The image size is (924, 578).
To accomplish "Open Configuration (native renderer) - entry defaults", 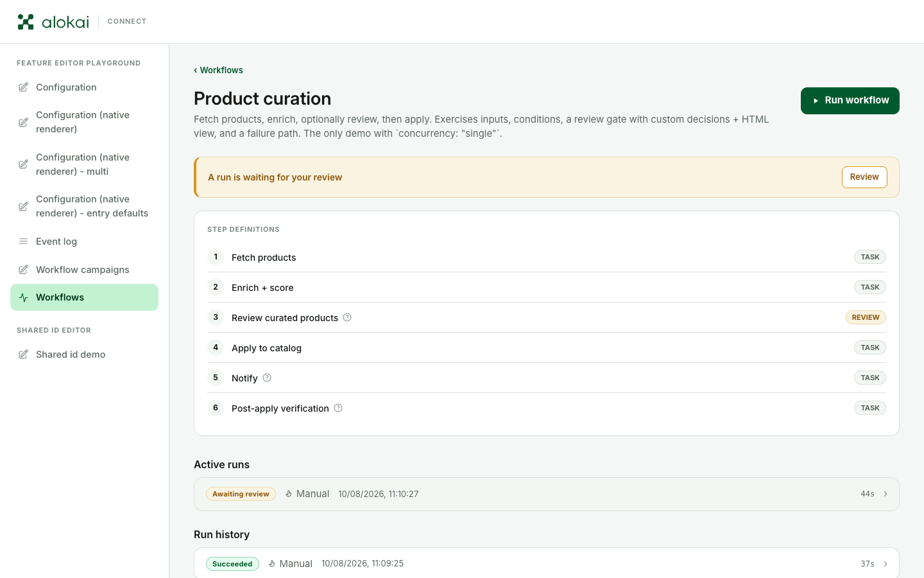I will 84,206.
